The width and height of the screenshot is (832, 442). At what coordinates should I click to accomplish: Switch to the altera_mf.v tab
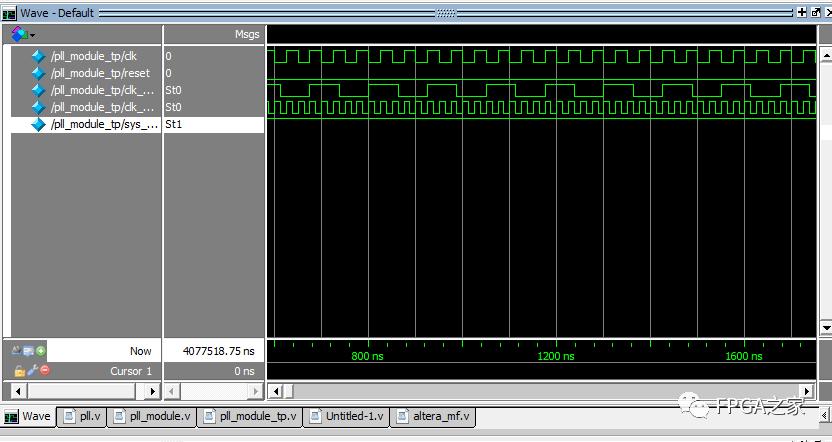434,416
